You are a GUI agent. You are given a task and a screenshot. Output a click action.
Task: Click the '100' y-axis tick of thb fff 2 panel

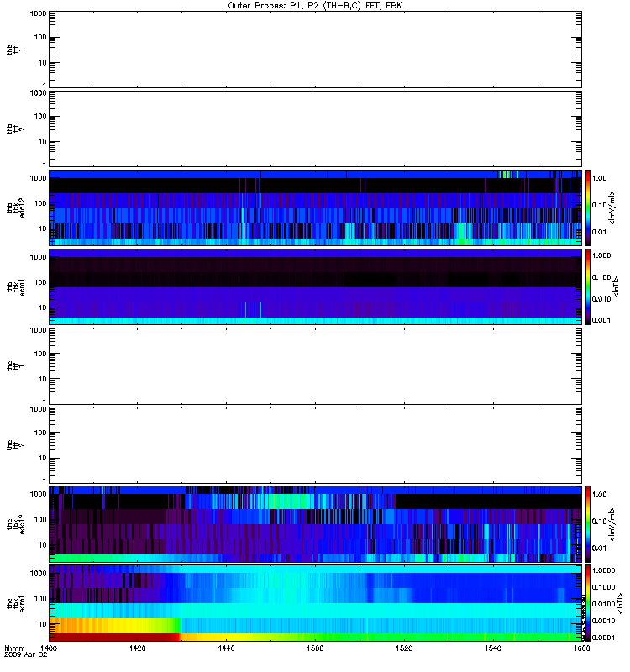40,117
